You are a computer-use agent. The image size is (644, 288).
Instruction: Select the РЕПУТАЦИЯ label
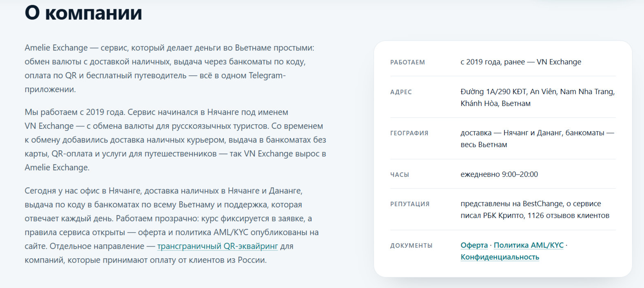[x=410, y=204]
